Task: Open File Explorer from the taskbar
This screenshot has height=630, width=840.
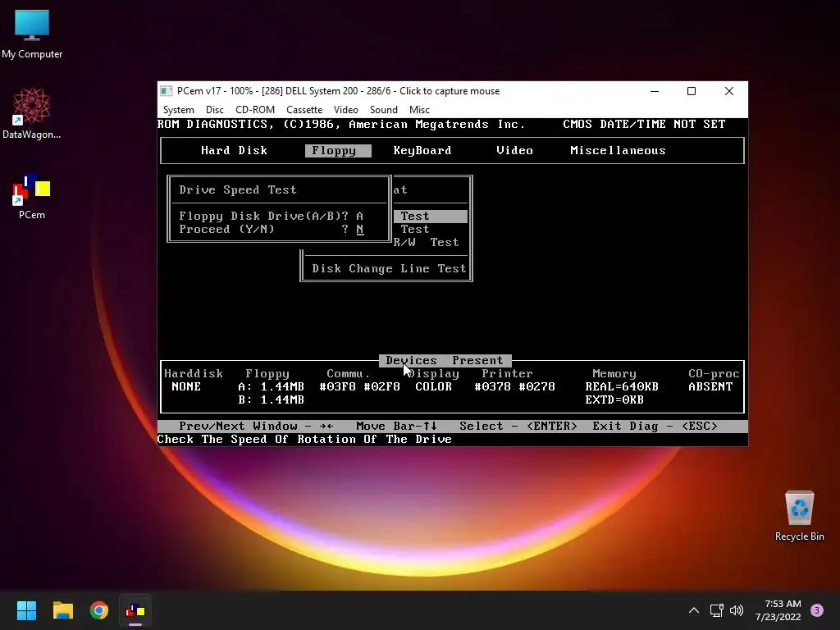Action: pyautogui.click(x=62, y=610)
